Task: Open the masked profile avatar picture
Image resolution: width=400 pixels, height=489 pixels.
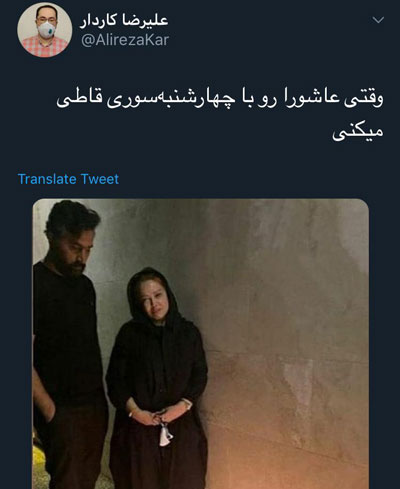Action: pos(45,30)
